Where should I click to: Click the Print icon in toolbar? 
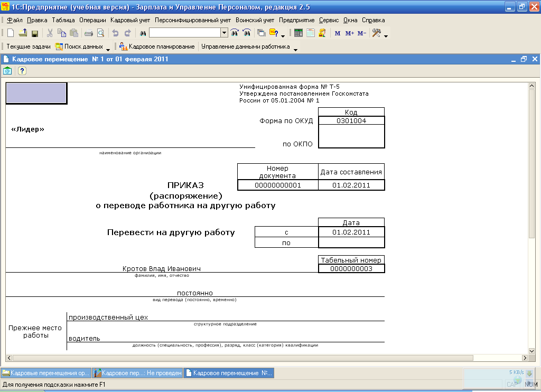(89, 33)
